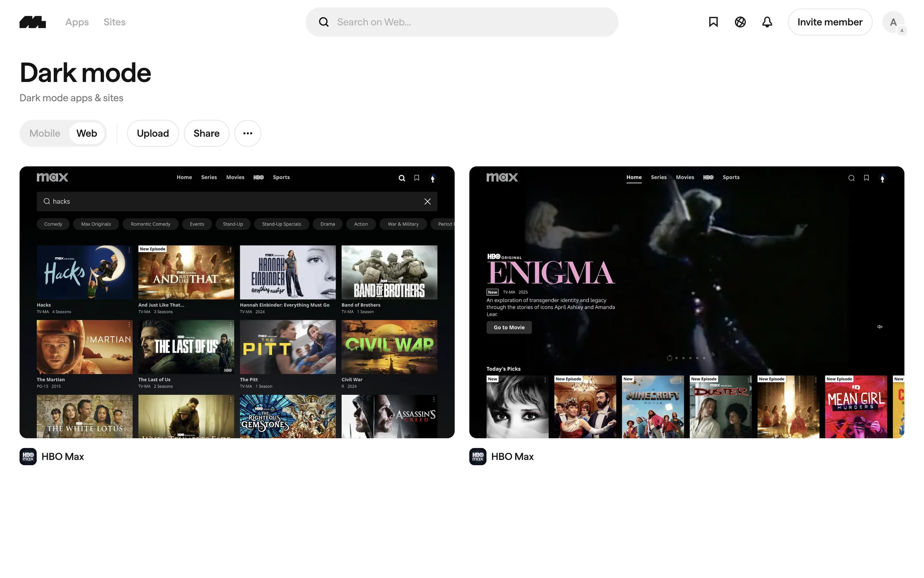Switch to Mobile platform toggle

click(45, 133)
